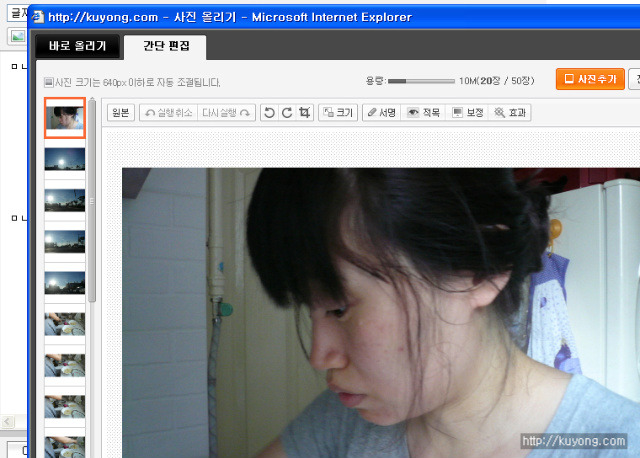This screenshot has width=640, height=458.
Task: Click the main photo preview in the editor
Action: pos(381,313)
